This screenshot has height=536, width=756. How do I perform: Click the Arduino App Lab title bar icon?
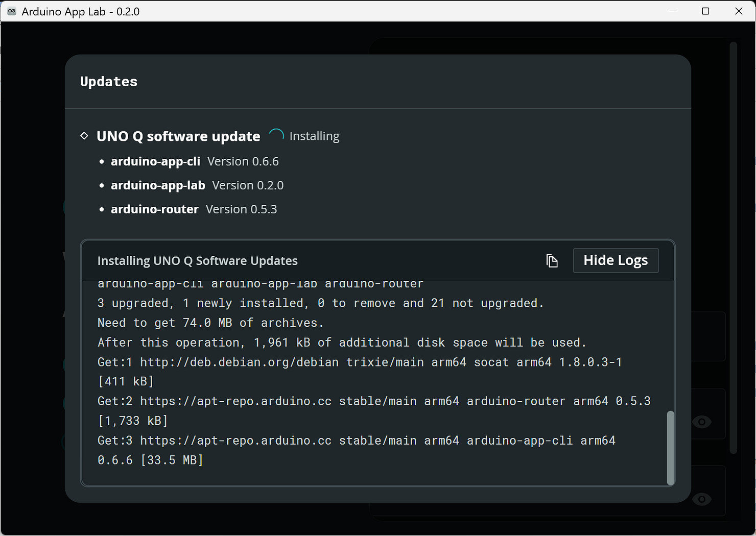(x=11, y=11)
